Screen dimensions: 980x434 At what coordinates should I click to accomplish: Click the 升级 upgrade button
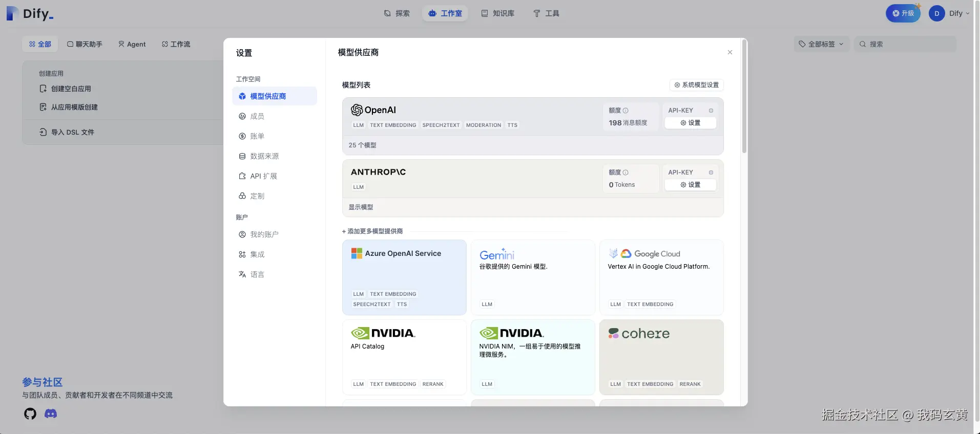(x=903, y=13)
